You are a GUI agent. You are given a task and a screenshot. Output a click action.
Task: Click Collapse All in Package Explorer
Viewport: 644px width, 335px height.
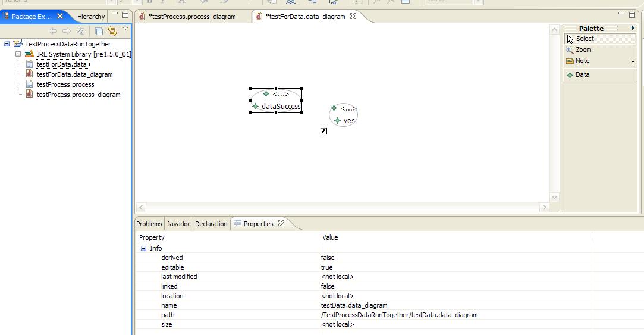99,31
